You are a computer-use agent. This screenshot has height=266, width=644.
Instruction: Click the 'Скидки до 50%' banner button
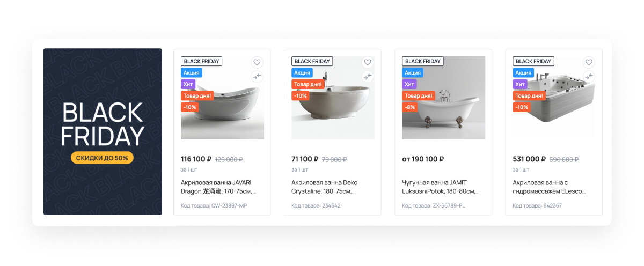point(103,158)
